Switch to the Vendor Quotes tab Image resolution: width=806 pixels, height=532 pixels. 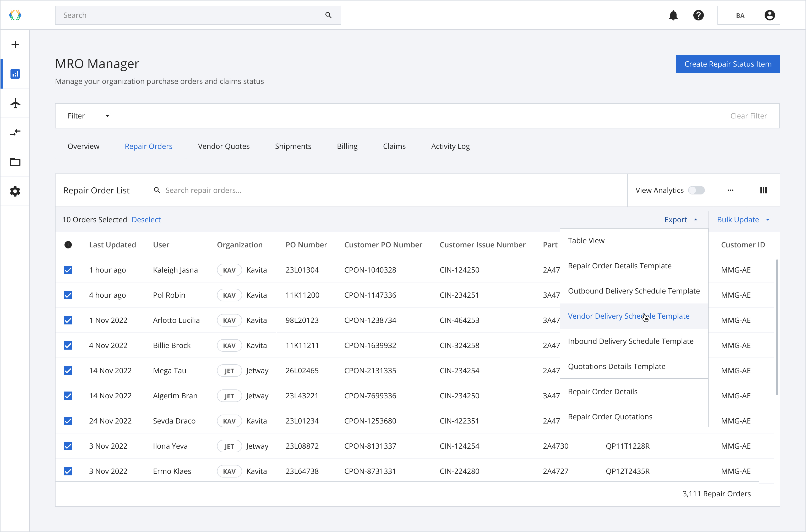click(x=224, y=146)
